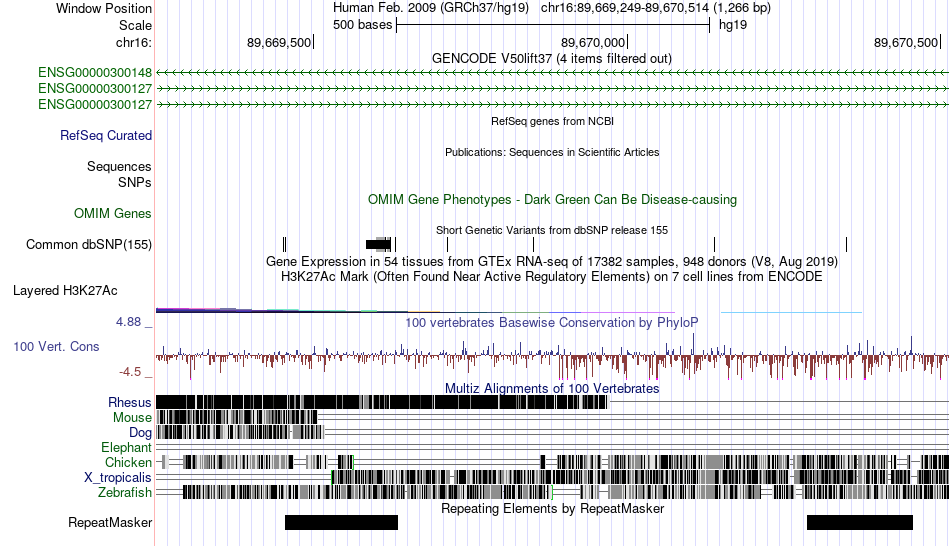The height and width of the screenshot is (546, 950).
Task: Click the thick black dbSNP variant cluster
Action: [x=378, y=245]
